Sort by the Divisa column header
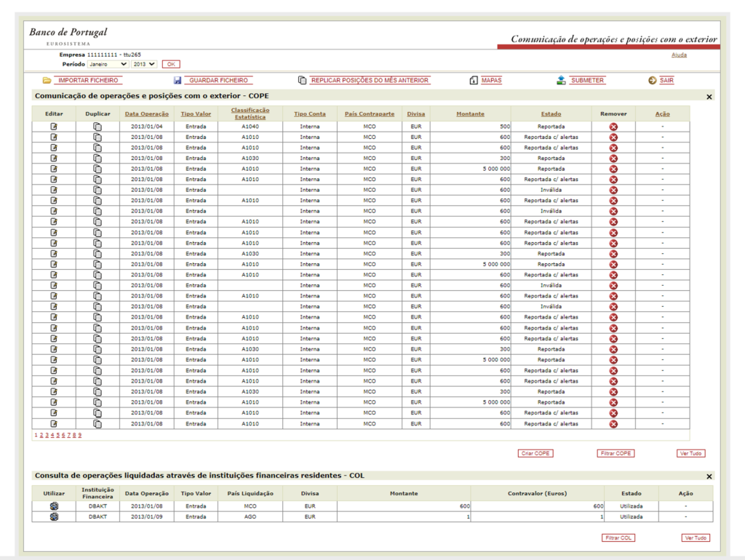The width and height of the screenshot is (745, 560). [415, 114]
